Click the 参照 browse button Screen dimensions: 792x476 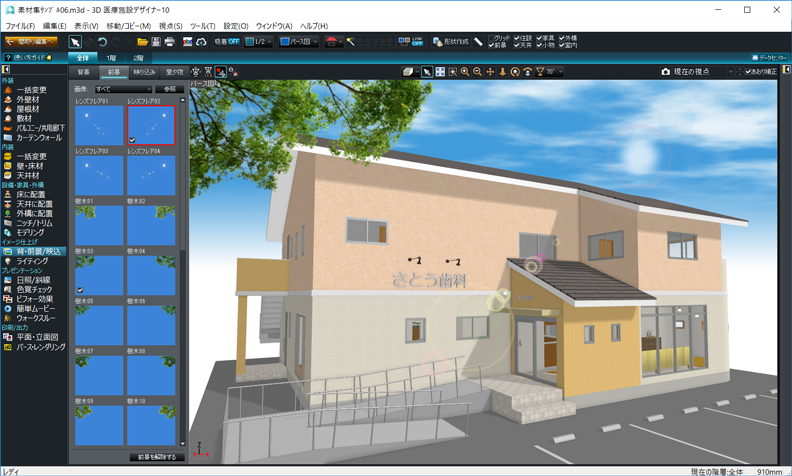click(170, 89)
